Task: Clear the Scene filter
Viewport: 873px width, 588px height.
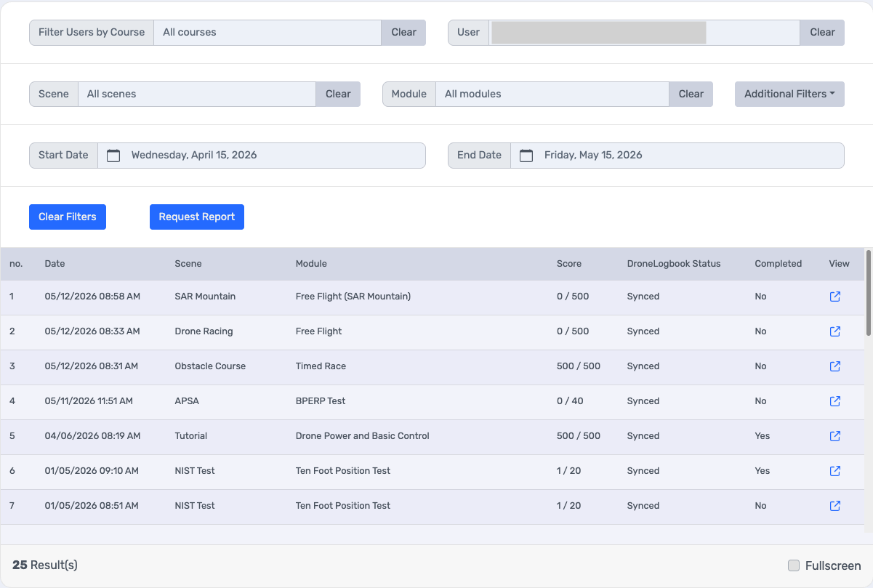Action: click(338, 94)
